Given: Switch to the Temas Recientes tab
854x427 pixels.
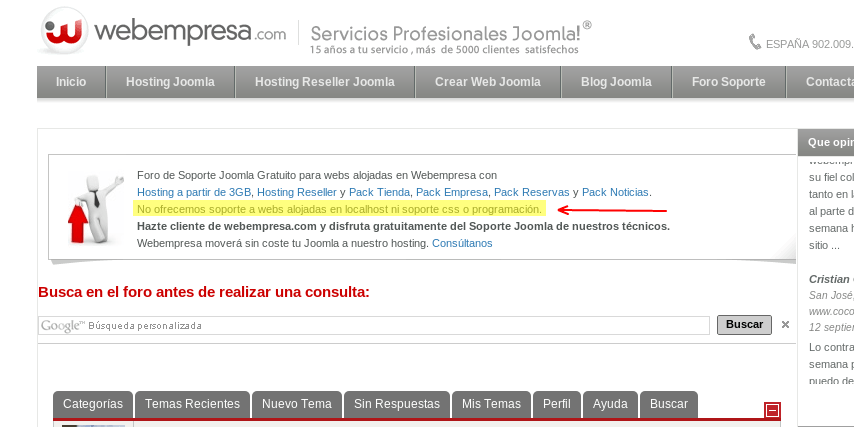Looking at the screenshot, I should [x=192, y=404].
